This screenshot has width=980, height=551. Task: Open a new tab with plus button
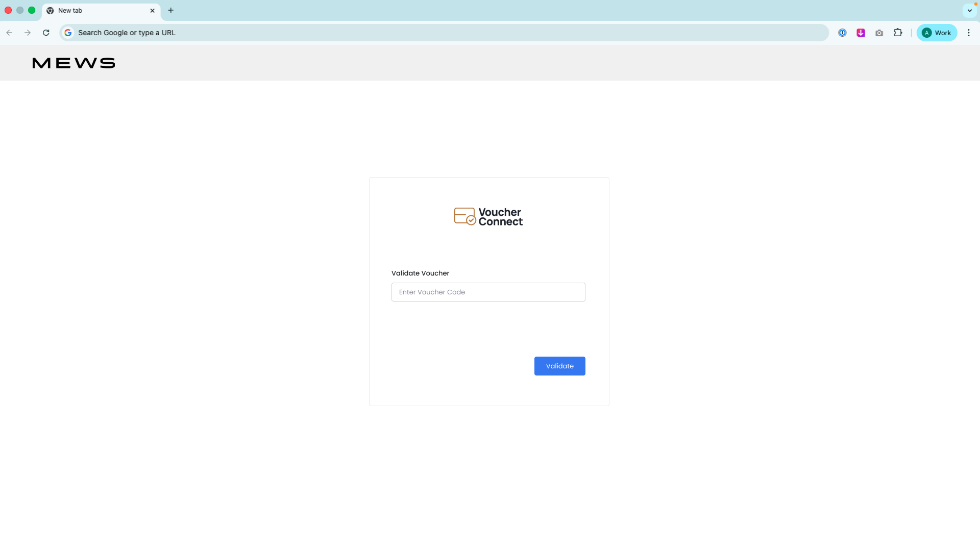pyautogui.click(x=171, y=10)
